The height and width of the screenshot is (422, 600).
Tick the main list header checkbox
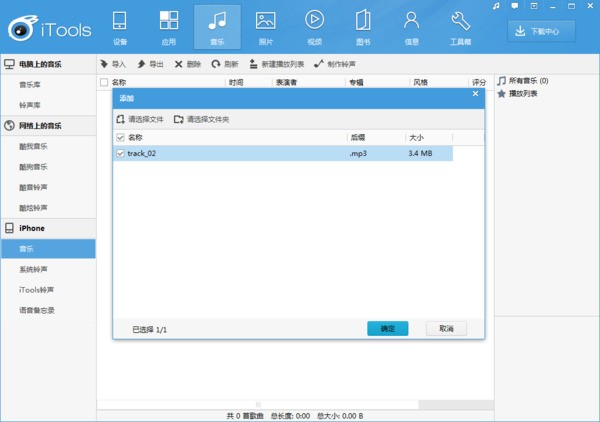click(104, 82)
